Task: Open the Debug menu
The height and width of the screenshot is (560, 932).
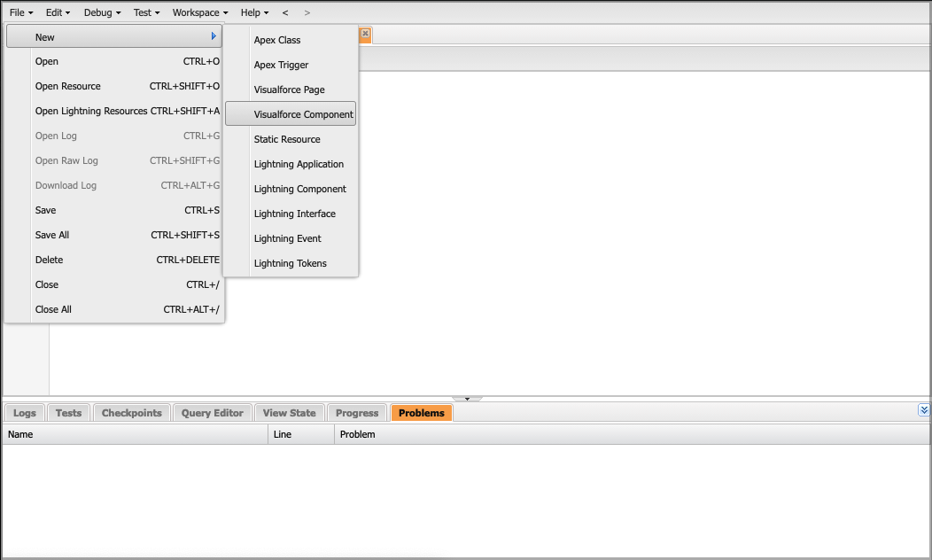Action: pyautogui.click(x=102, y=12)
